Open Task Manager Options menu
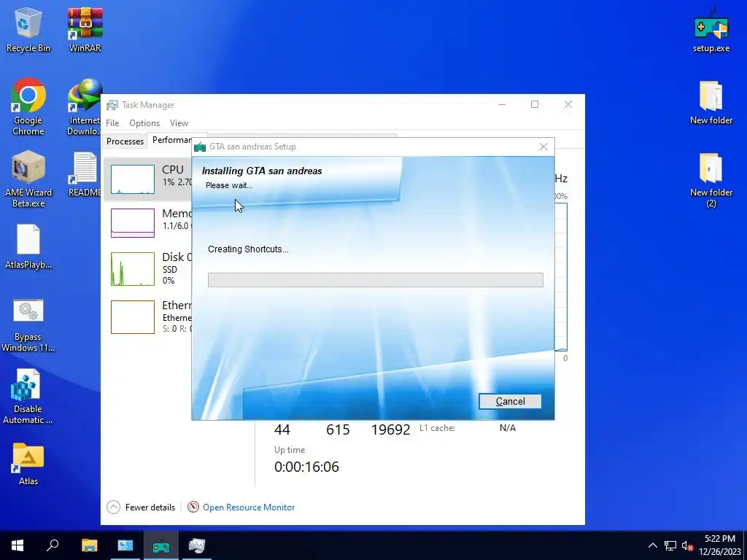 [144, 122]
